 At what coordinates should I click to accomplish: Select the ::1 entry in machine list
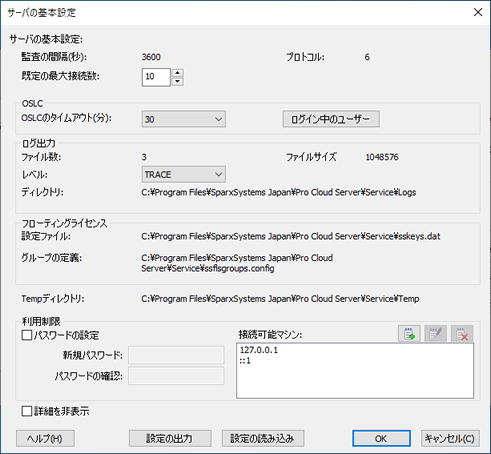coord(245,361)
